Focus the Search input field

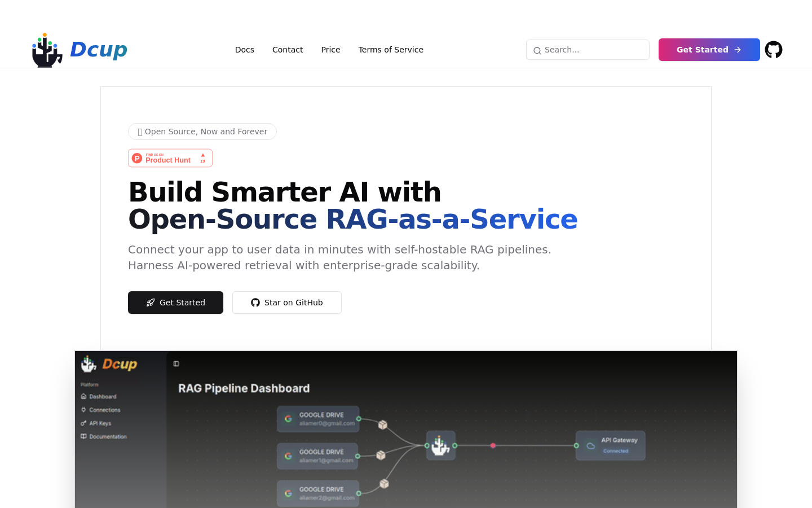click(x=588, y=50)
